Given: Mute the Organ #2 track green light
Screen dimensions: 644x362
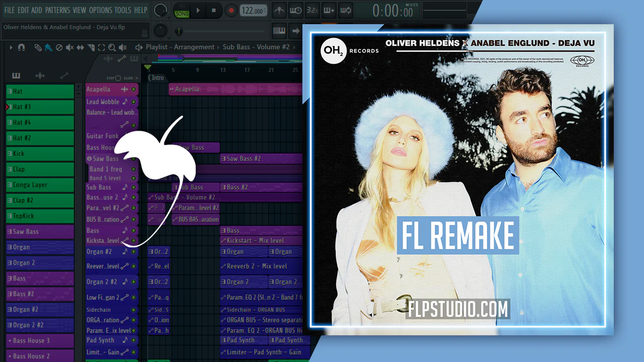Looking at the screenshot, I should pyautogui.click(x=134, y=252).
